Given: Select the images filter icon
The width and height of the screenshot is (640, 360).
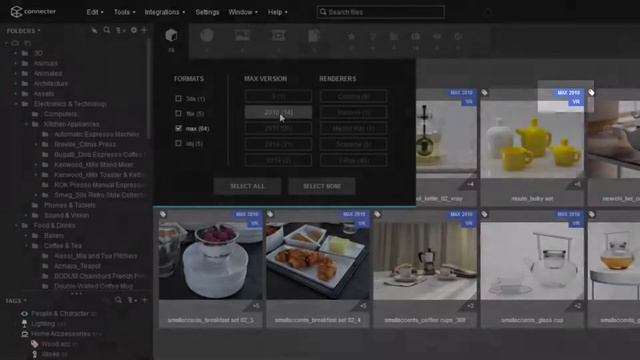Looking at the screenshot, I should tap(242, 36).
